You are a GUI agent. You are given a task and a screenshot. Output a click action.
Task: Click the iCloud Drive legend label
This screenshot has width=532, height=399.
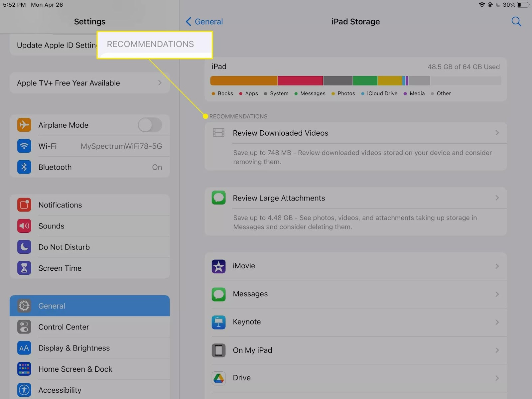[382, 93]
